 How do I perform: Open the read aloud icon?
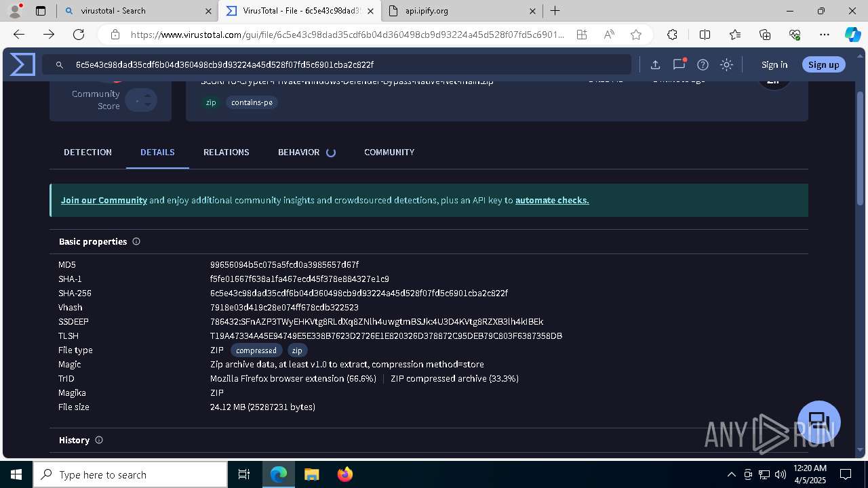point(609,35)
